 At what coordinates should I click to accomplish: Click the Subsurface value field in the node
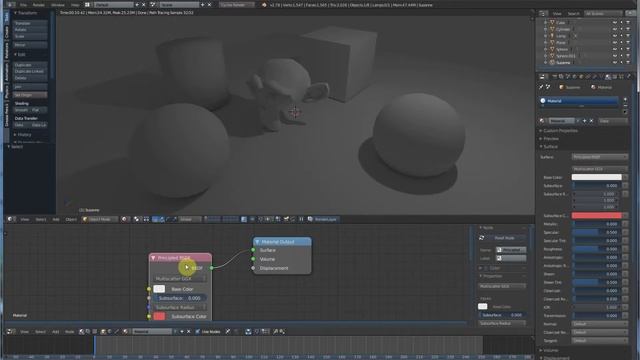pos(180,298)
